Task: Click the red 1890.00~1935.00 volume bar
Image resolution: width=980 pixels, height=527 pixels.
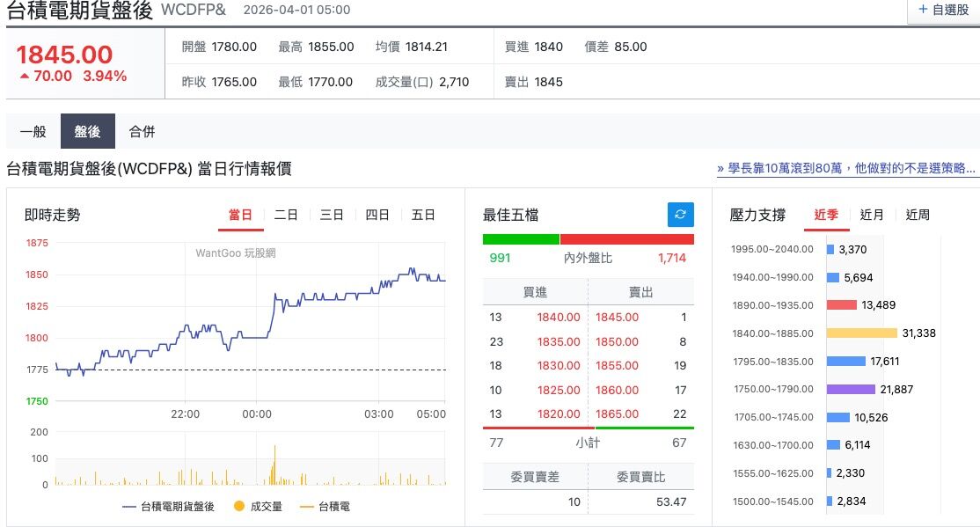Action: (x=842, y=305)
